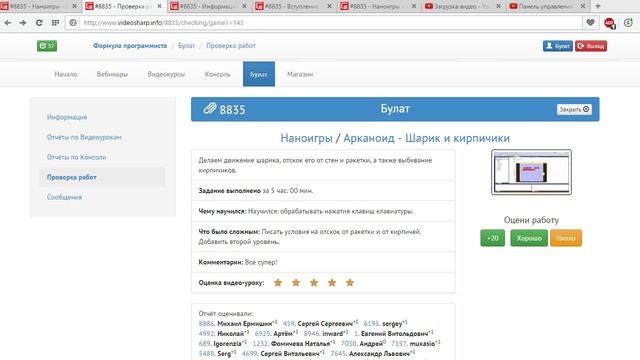Bookmark page with the heart icon
640x360 pixels.
(x=590, y=22)
